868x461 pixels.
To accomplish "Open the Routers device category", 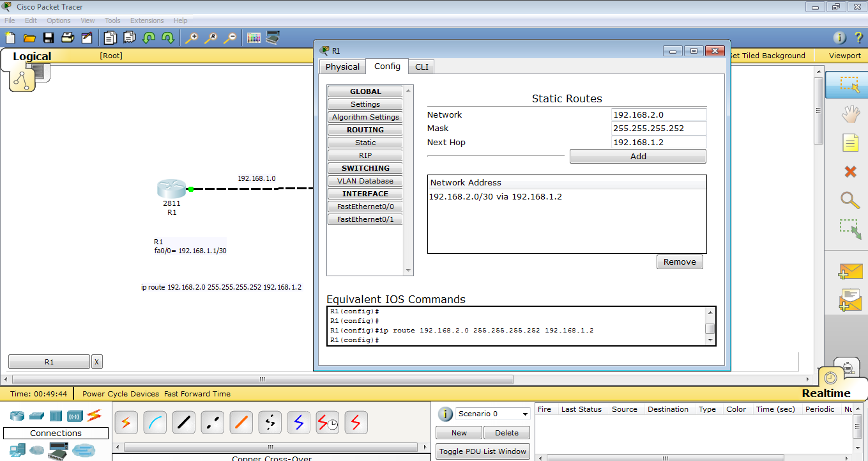I will [x=17, y=416].
